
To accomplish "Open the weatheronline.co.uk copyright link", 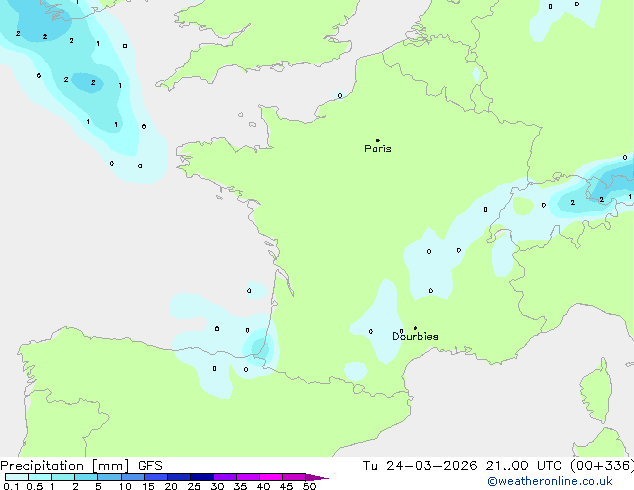I will tap(550, 482).
